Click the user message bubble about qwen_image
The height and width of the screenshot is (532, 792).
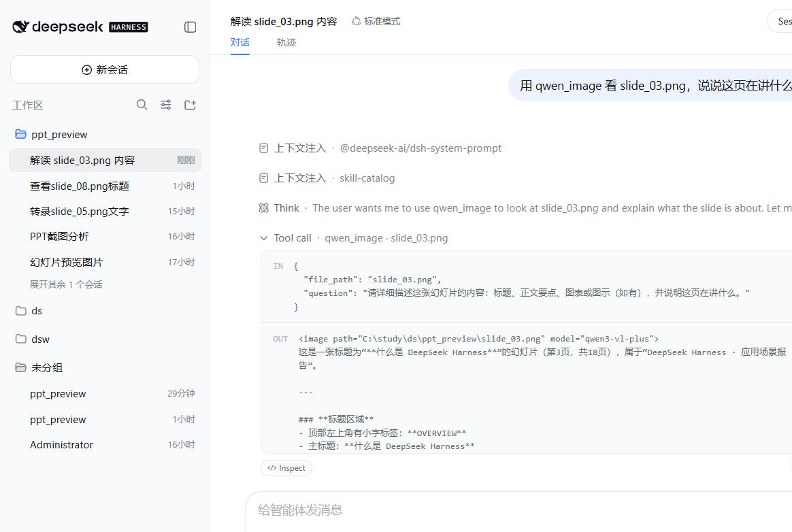coord(650,86)
